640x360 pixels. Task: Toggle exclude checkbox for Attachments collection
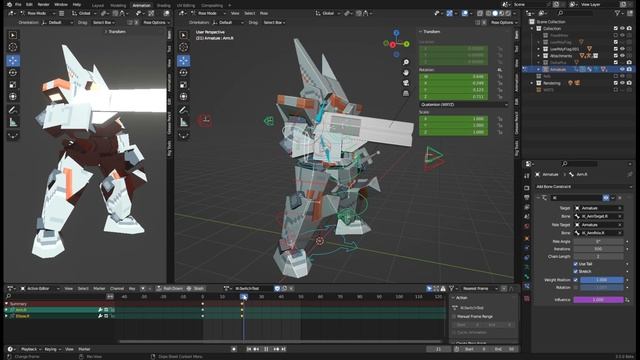pos(616,56)
